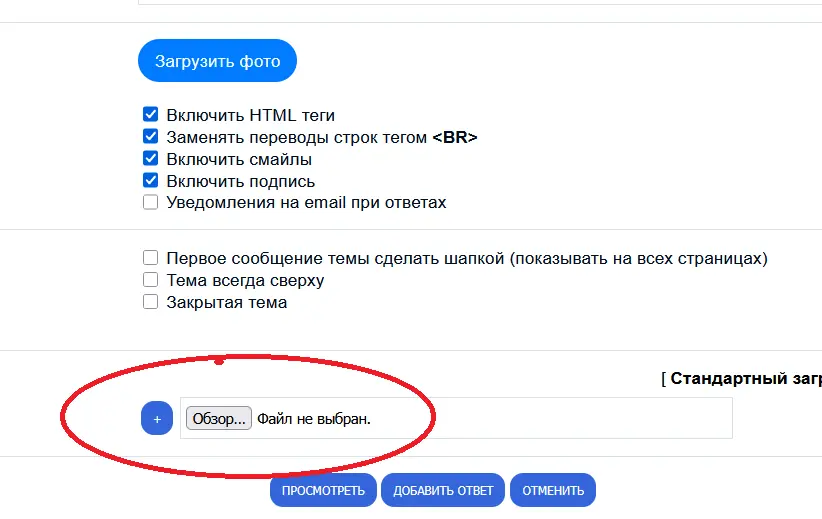The width and height of the screenshot is (822, 519).
Task: Disable the Включить HTML теги checkbox
Action: coord(151,115)
